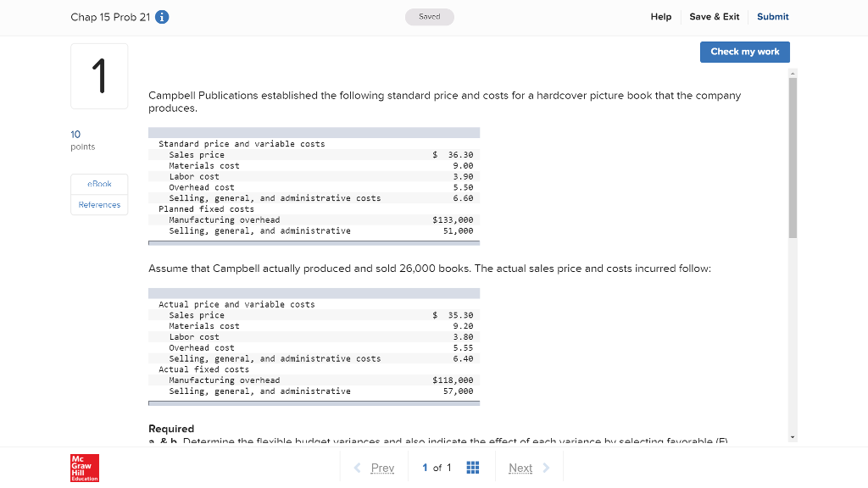
Task: Open the Help menu
Action: click(x=661, y=17)
